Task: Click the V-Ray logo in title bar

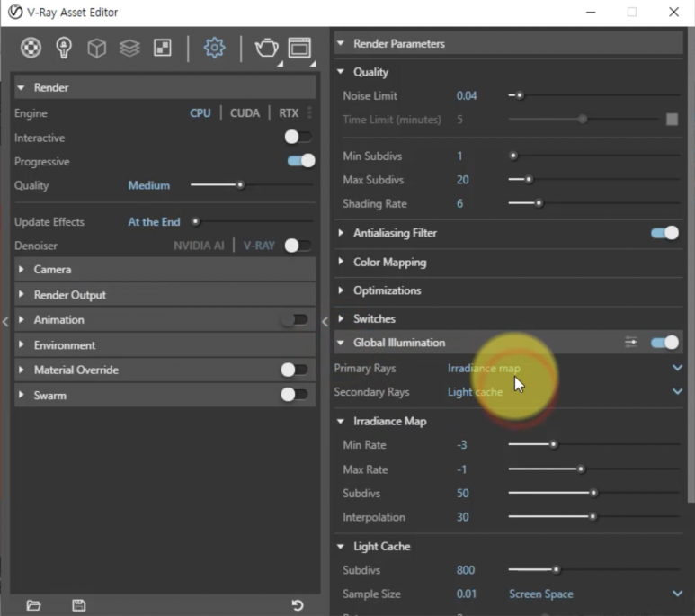Action: 15,12
